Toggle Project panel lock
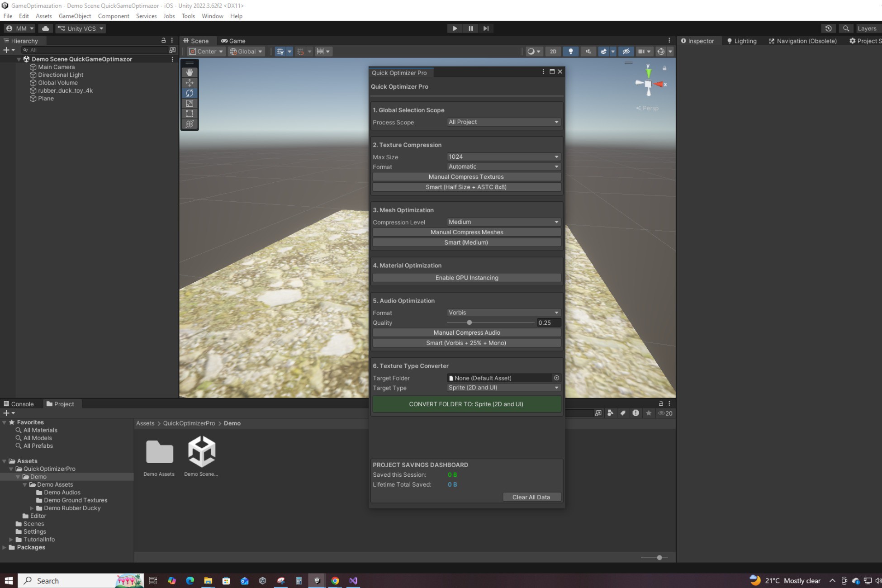This screenshot has height=588, width=882. pos(661,403)
